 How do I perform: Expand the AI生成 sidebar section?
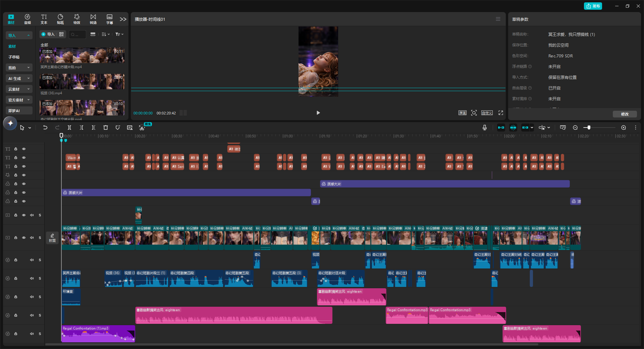19,79
